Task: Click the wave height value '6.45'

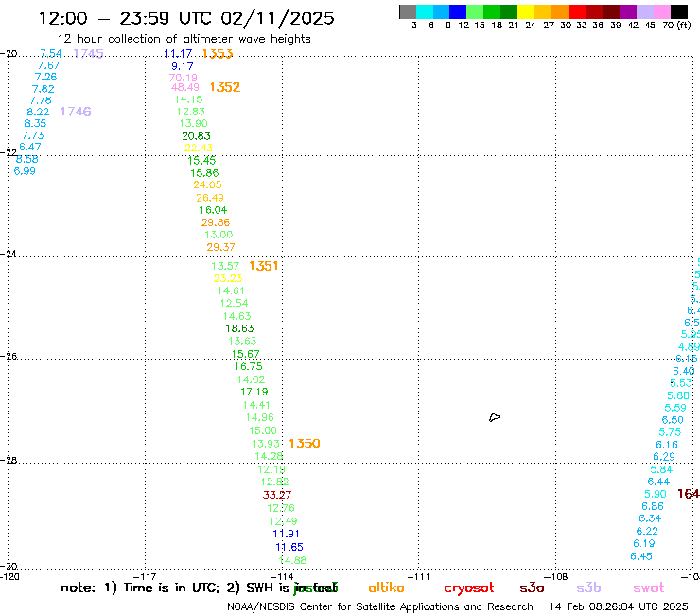Action: pos(641,556)
